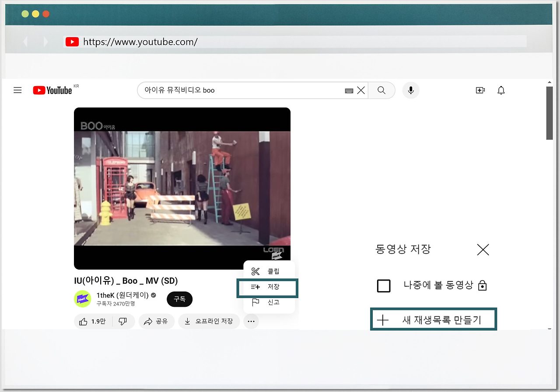Click the magnifier search button
This screenshot has height=392, width=560.
tap(381, 90)
